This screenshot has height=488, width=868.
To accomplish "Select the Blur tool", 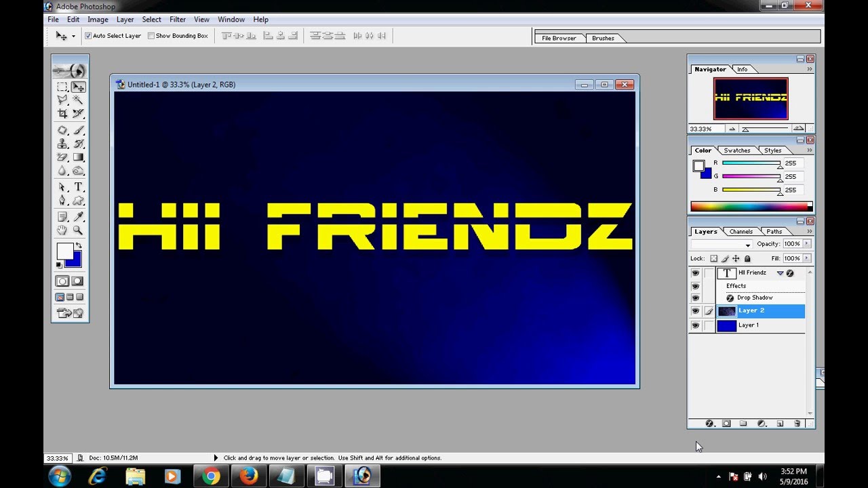I will [62, 171].
